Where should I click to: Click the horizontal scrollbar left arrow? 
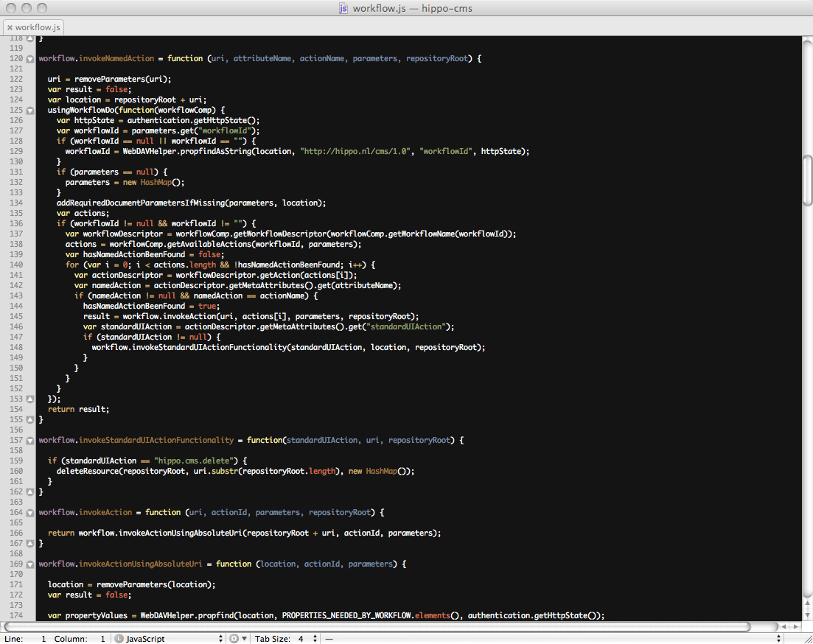click(x=784, y=626)
